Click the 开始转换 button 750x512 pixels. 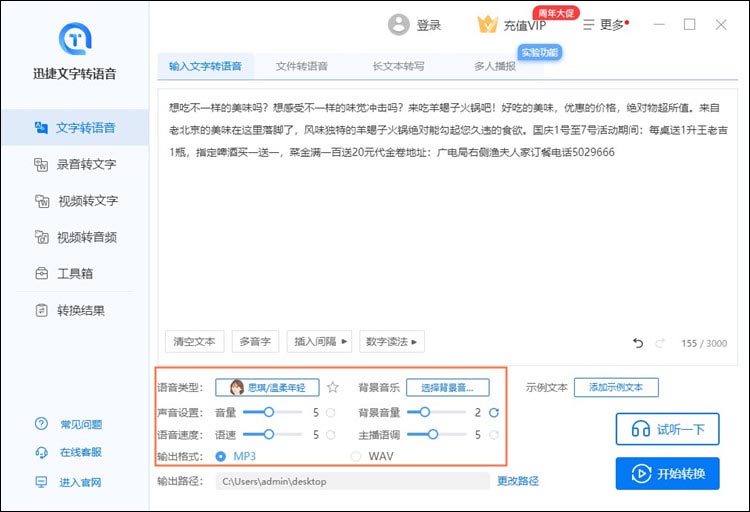(667, 473)
